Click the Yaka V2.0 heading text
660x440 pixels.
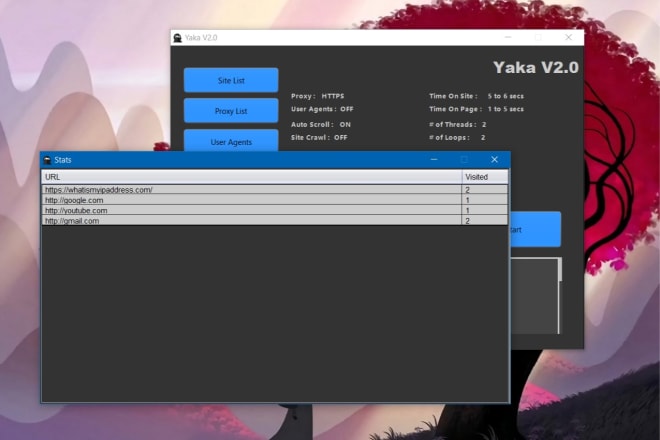point(536,67)
